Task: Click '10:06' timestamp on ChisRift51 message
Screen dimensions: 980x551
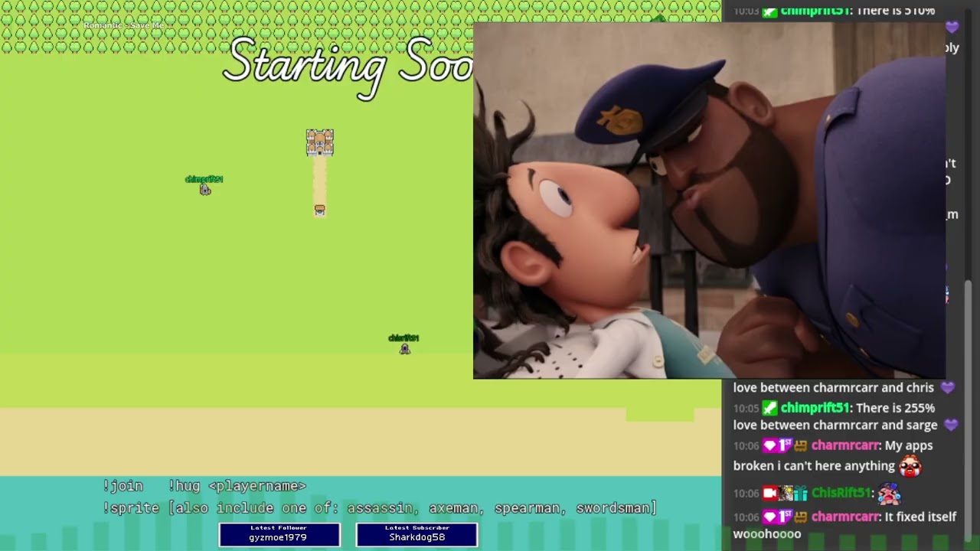Action: pos(746,494)
